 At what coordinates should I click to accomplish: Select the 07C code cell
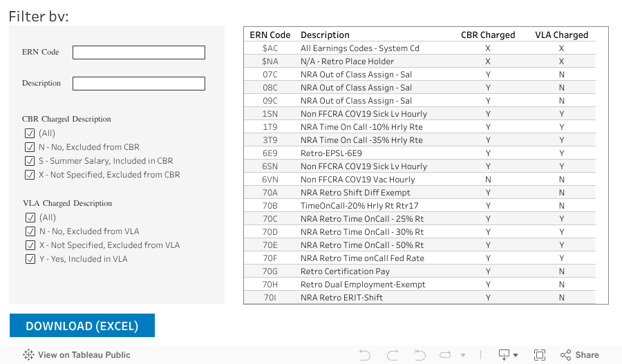point(270,74)
